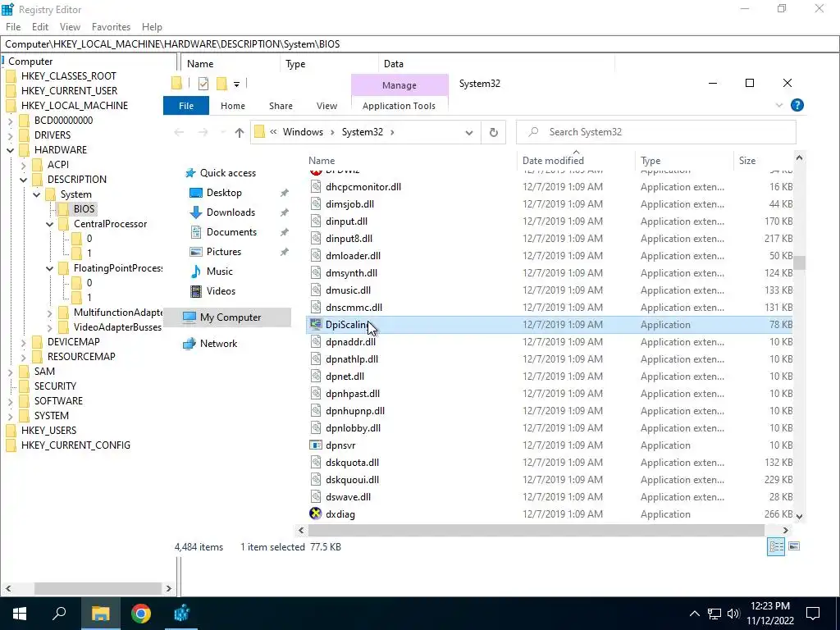Open Customize Quick Access Toolbar dropdown
This screenshot has width=840, height=630.
click(236, 84)
